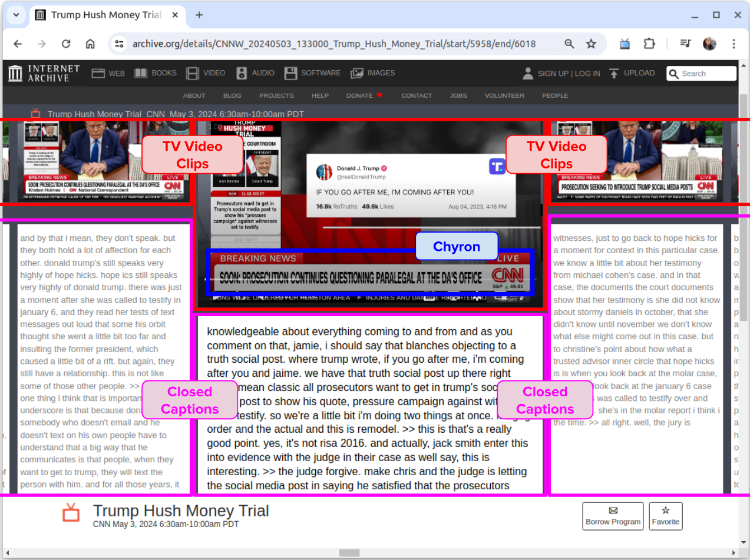Open the Volunteer link
750x560 pixels.
point(504,95)
